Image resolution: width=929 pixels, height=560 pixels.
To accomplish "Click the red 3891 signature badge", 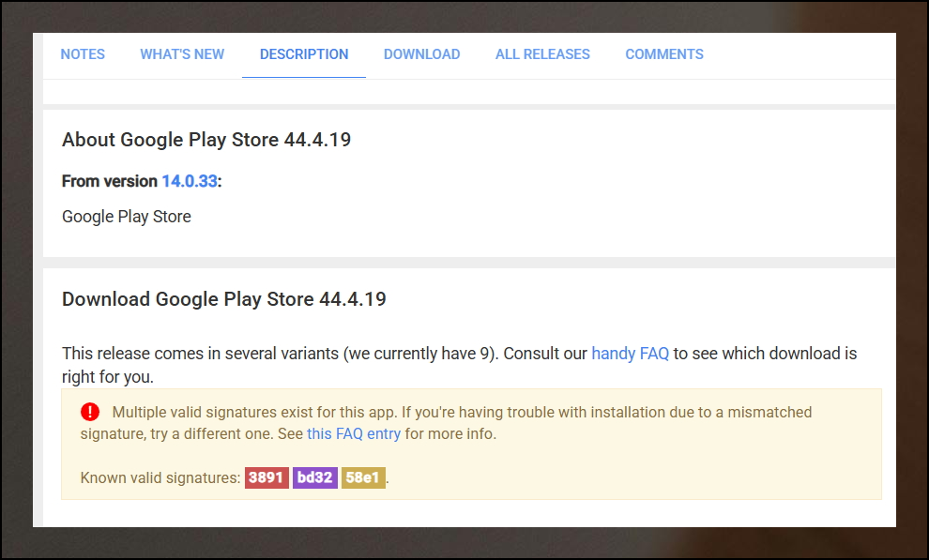I will click(x=267, y=477).
